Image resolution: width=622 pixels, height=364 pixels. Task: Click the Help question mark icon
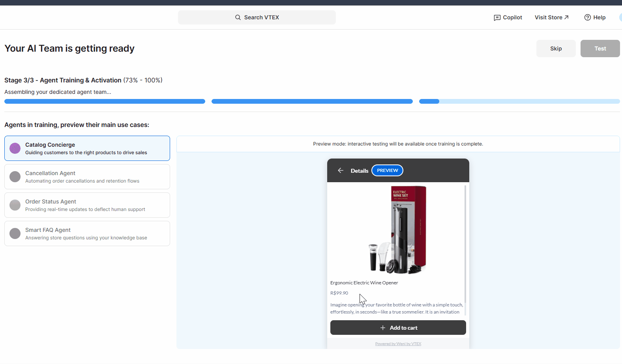point(587,17)
